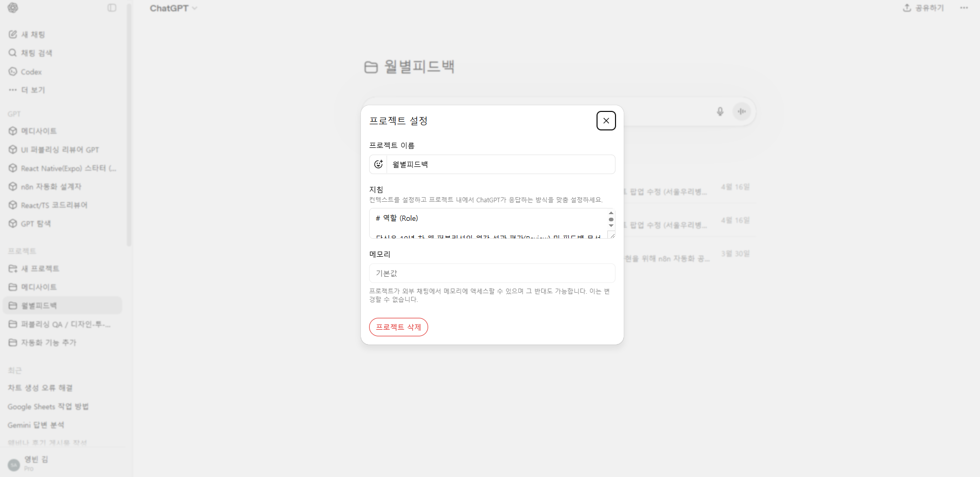The image size is (980, 477).
Task: Click the 프로젝트 이름 input field
Action: coord(501,164)
